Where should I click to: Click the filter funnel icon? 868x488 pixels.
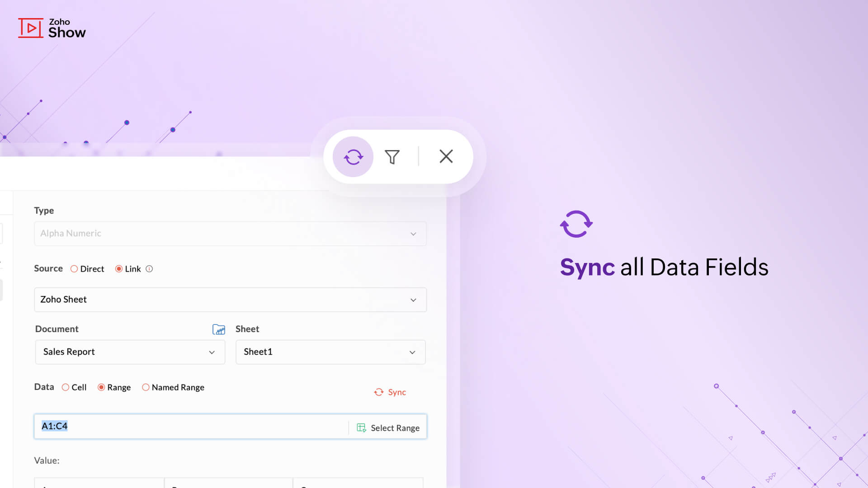392,156
